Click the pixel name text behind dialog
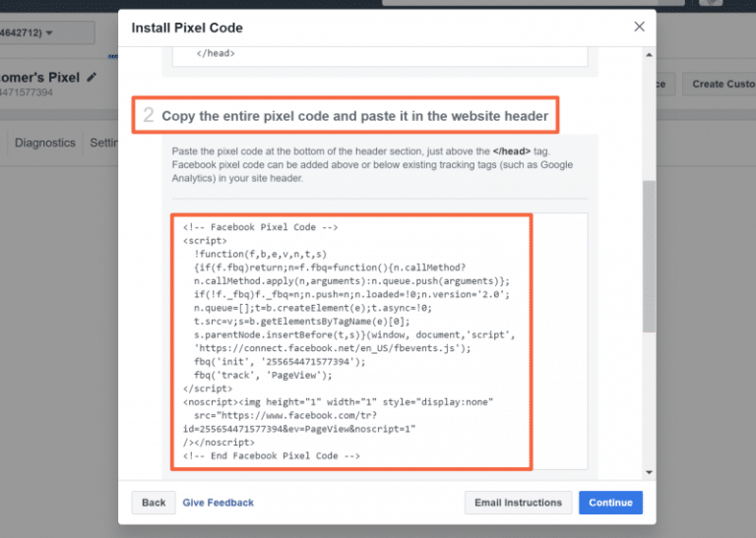This screenshot has height=538, width=756. click(40, 77)
